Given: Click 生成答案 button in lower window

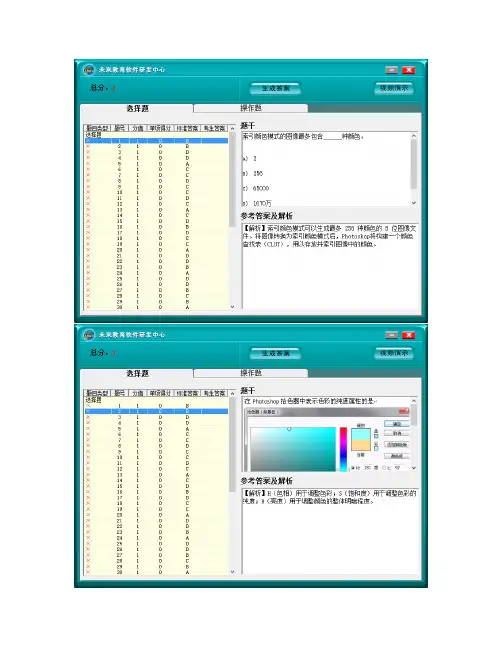Looking at the screenshot, I should [x=275, y=353].
